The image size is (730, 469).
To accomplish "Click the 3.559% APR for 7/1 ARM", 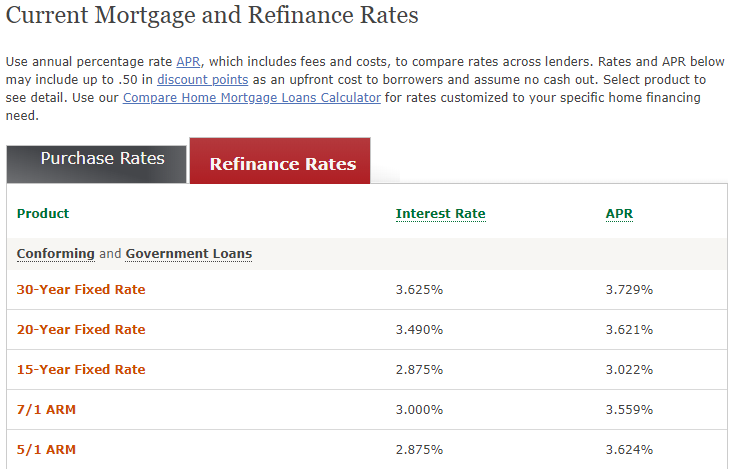I will pos(629,410).
